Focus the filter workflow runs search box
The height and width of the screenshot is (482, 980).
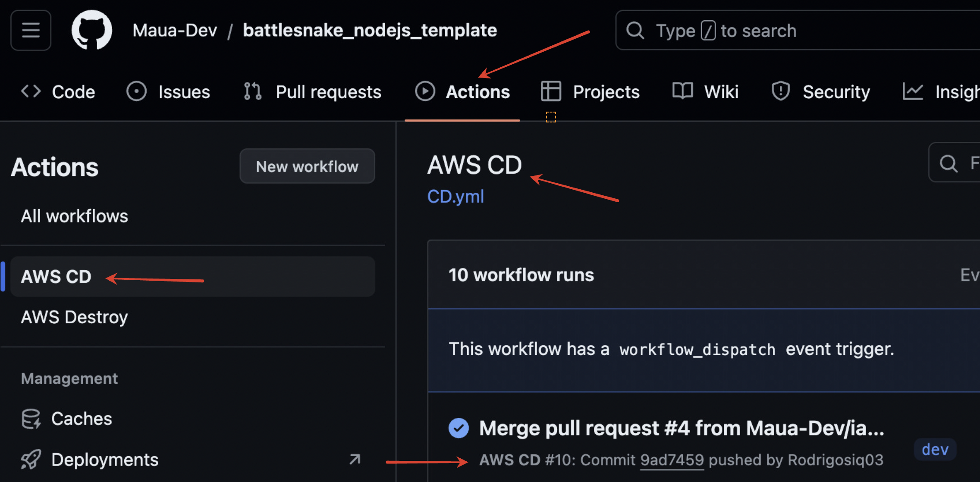coord(954,163)
